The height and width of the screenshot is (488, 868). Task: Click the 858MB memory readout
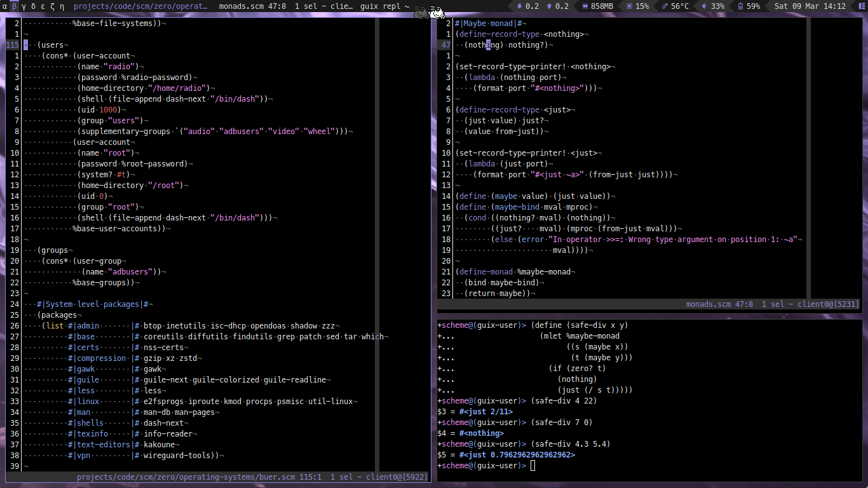click(602, 6)
